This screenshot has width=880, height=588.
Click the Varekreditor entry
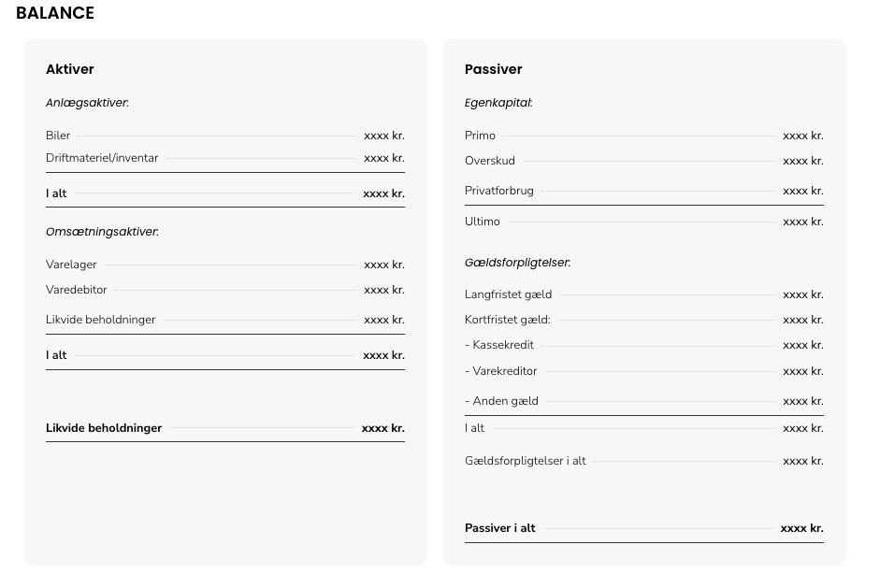point(644,371)
